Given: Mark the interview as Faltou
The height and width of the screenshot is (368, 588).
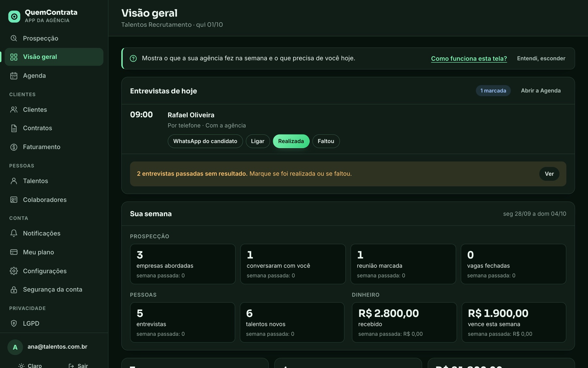Looking at the screenshot, I should coord(326,141).
